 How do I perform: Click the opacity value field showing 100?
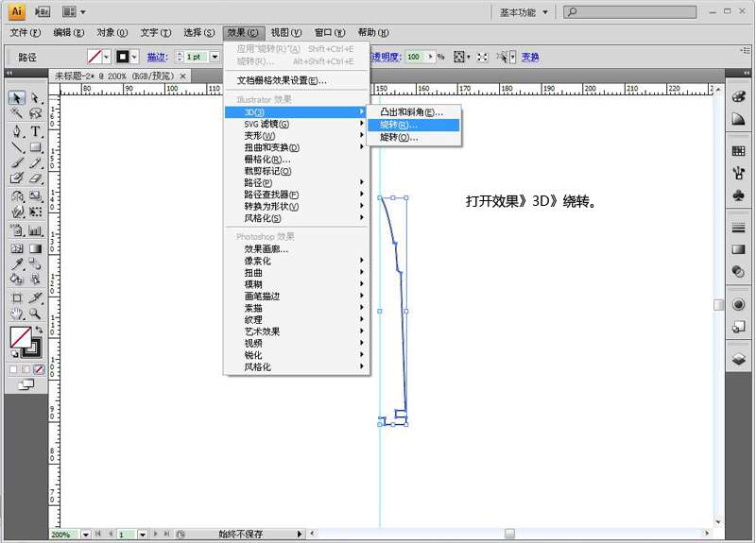click(415, 57)
